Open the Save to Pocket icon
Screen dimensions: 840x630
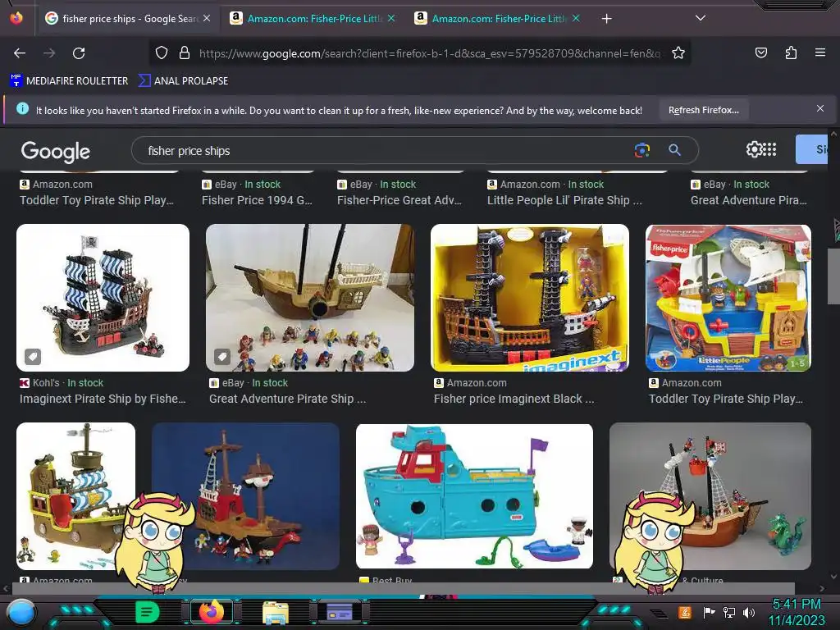tap(760, 52)
